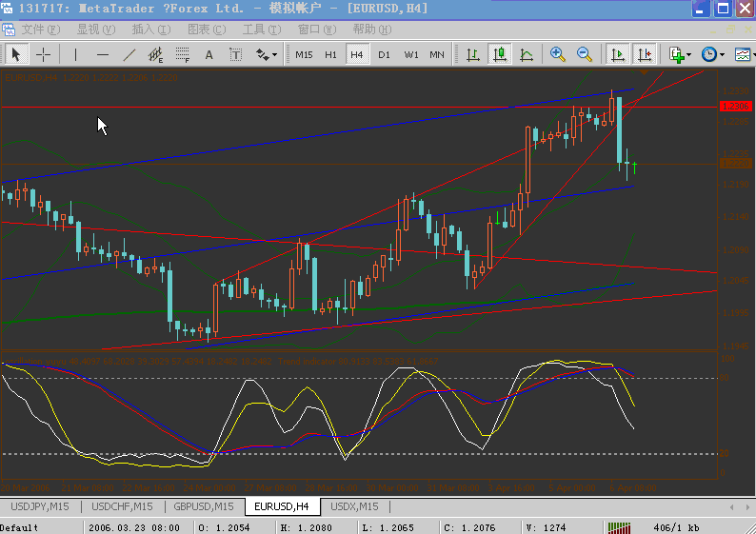Screen dimensions: 756x534
Task: Set timeframe to D1
Action: pos(384,54)
